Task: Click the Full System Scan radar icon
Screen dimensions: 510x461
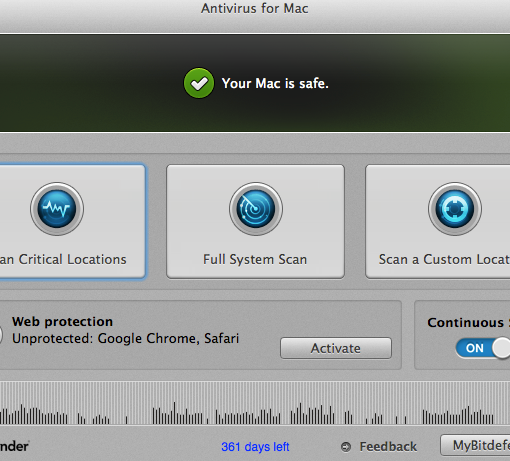Action: click(x=256, y=209)
